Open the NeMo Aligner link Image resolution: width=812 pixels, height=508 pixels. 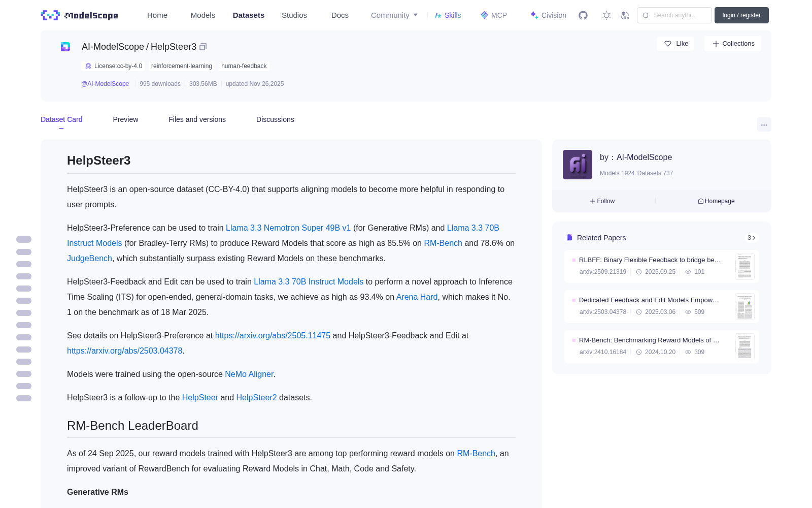click(249, 374)
